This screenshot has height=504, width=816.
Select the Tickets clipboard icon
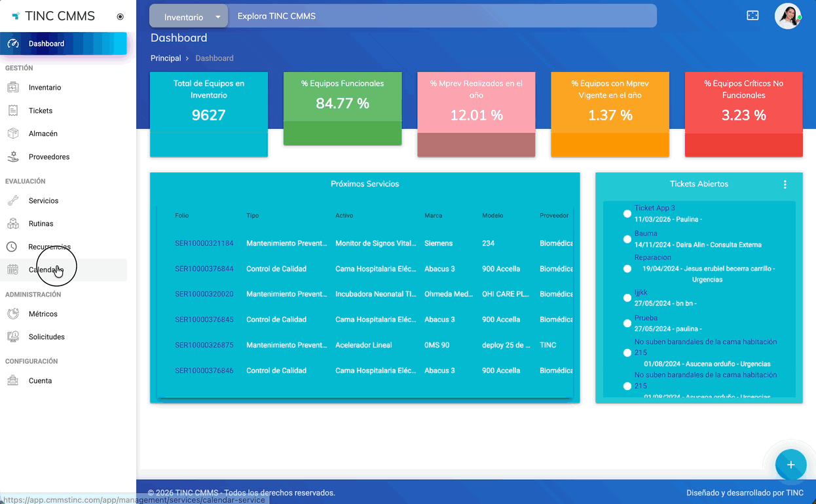13,111
